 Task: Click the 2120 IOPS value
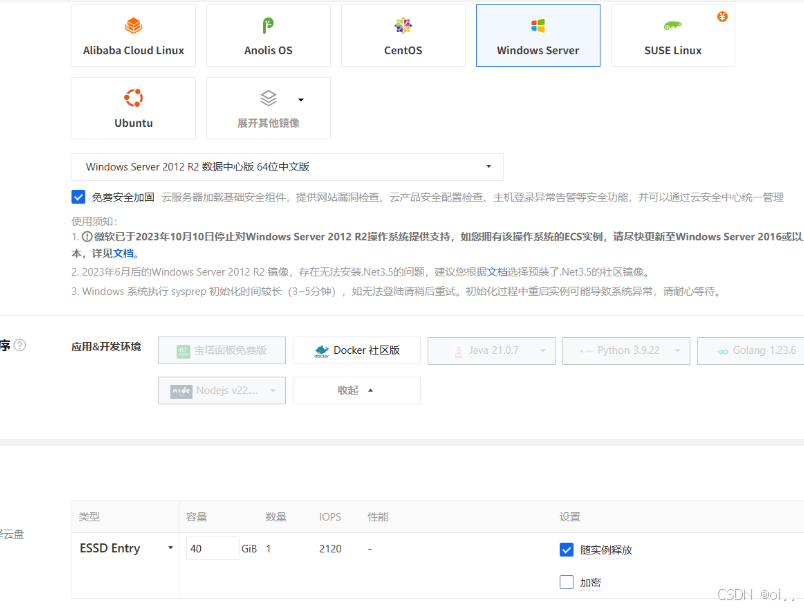click(x=330, y=549)
